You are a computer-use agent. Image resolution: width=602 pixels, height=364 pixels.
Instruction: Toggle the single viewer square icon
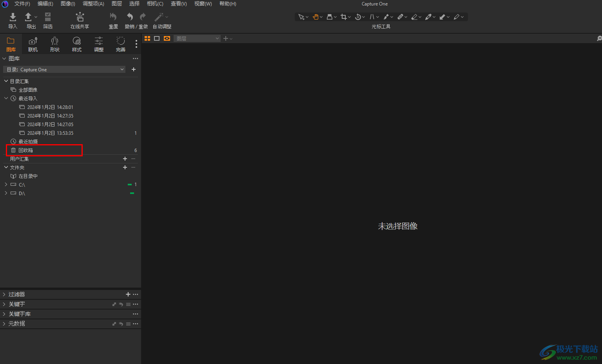pyautogui.click(x=157, y=38)
